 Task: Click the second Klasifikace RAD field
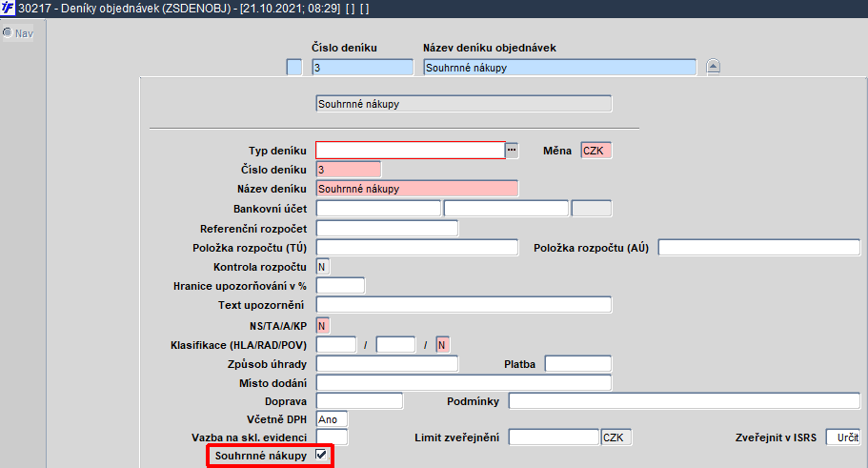coord(395,344)
